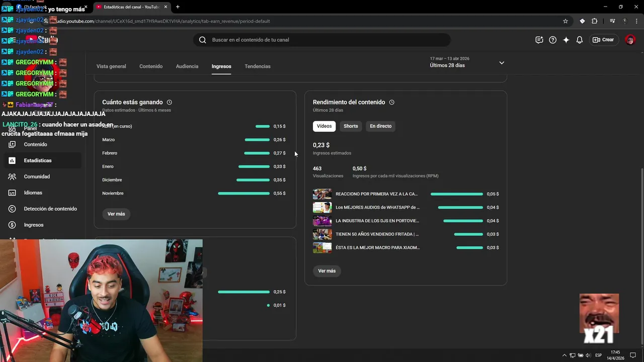
Task: Select the Vídeos content filter chip
Action: 324,126
